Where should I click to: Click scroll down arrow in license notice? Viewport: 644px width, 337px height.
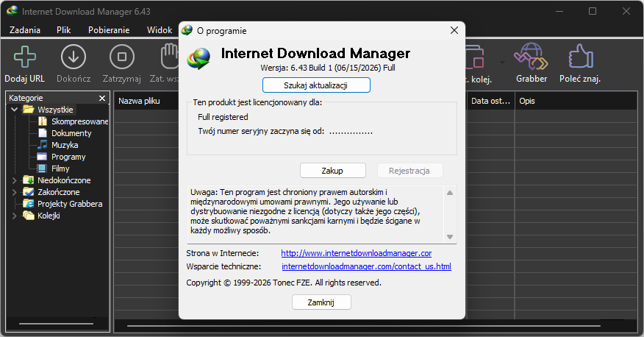click(x=450, y=237)
